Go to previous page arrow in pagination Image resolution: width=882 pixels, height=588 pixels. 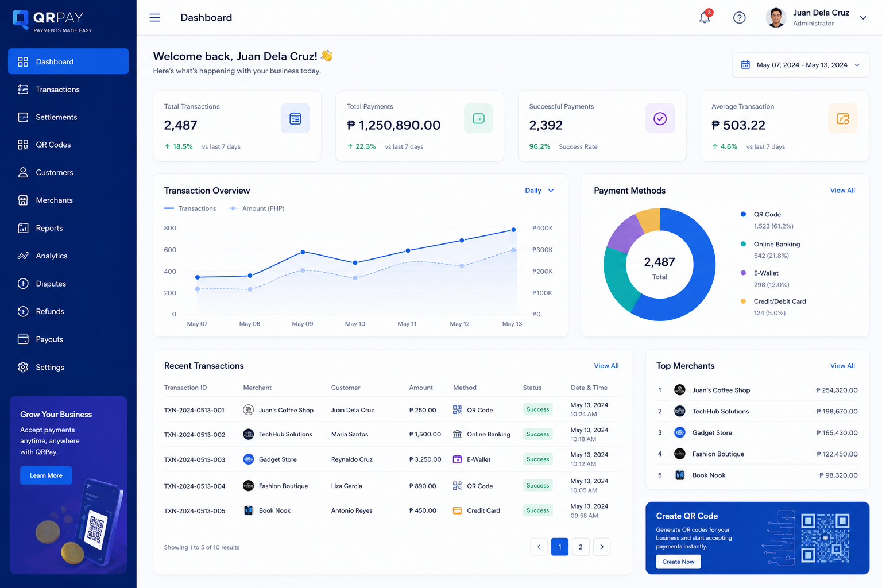[539, 547]
